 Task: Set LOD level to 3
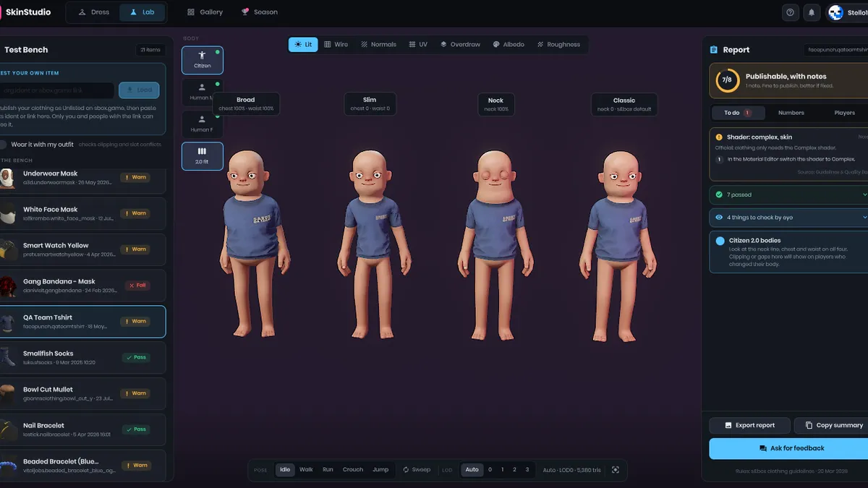[x=527, y=470]
